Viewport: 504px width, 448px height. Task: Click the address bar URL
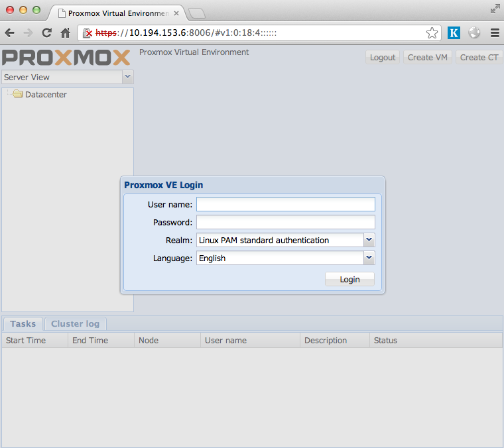click(186, 32)
